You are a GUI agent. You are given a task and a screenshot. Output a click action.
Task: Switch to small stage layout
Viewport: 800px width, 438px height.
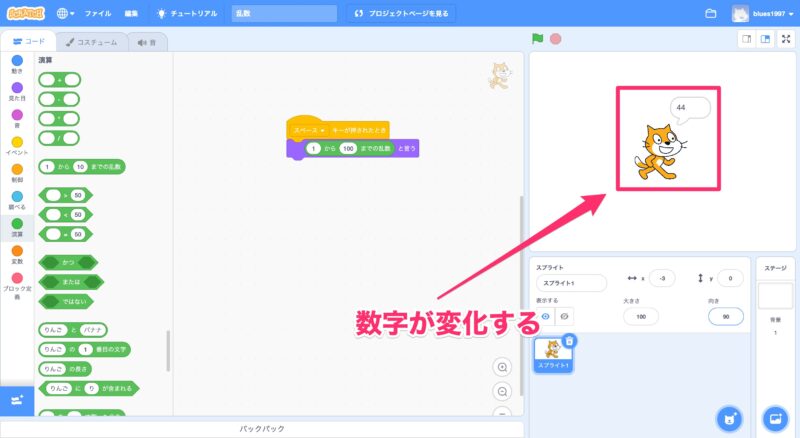pos(745,39)
